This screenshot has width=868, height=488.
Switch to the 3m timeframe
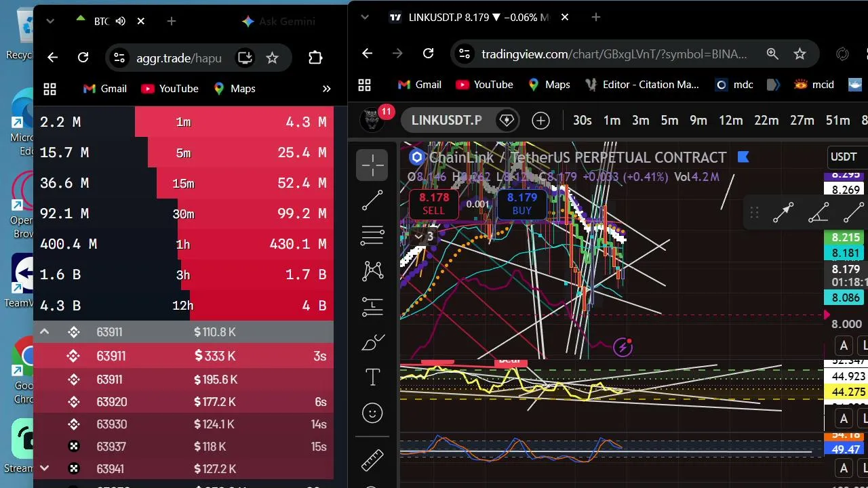point(641,121)
